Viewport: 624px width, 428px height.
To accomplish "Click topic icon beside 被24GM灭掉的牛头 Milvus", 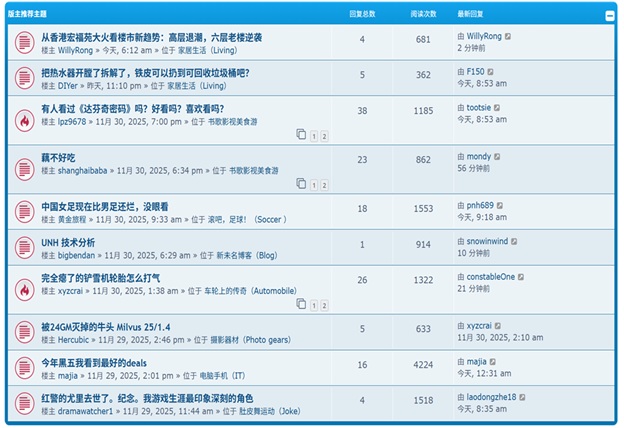I will tap(25, 332).
